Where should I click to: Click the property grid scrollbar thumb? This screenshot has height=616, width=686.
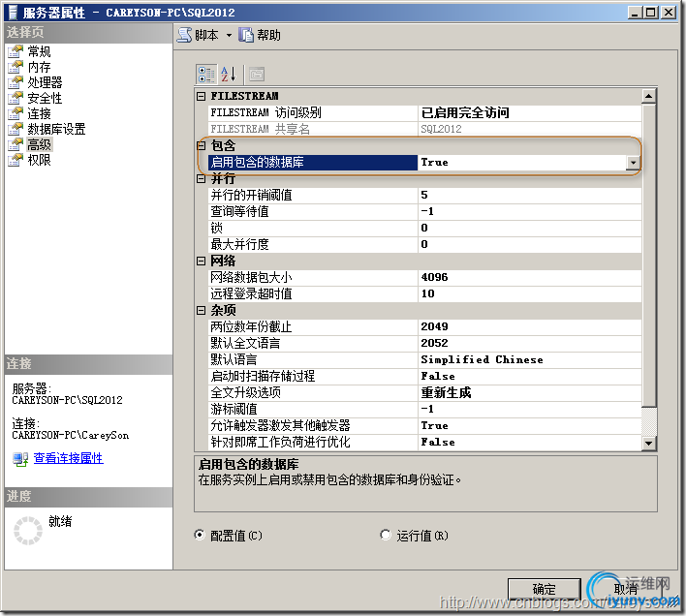tap(649, 255)
